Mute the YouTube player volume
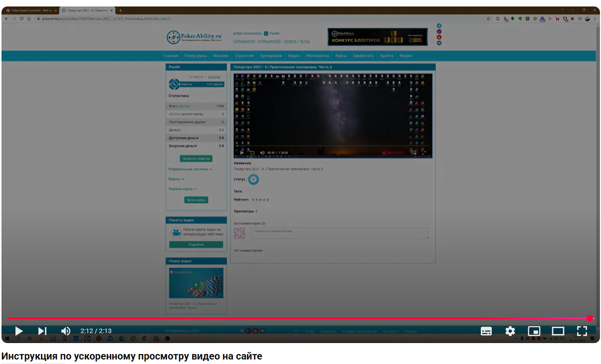The image size is (601, 364). (x=66, y=331)
